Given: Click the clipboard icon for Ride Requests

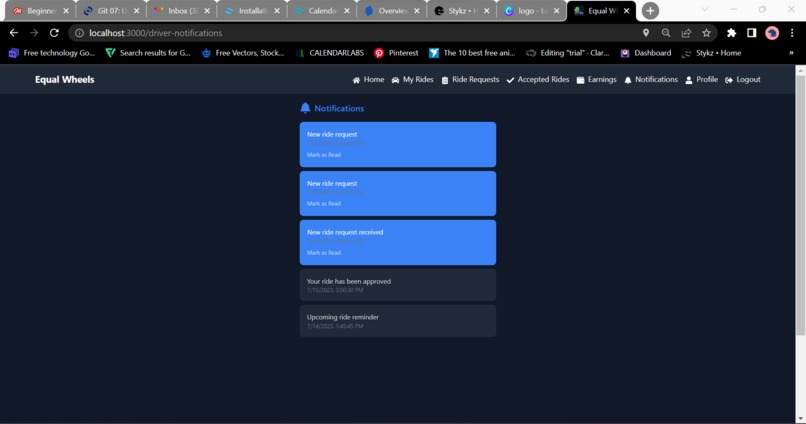Looking at the screenshot, I should pos(445,80).
